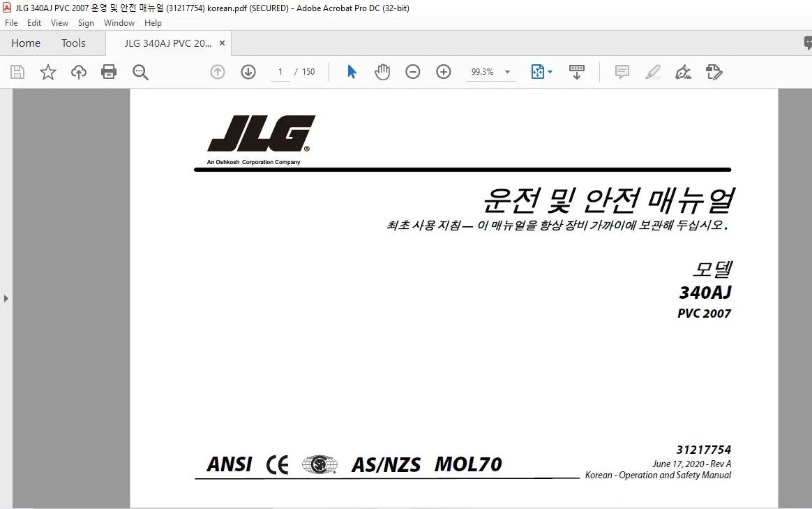Viewport: 812px width, 509px height.
Task: Go to previous page arrow button
Action: tap(218, 72)
